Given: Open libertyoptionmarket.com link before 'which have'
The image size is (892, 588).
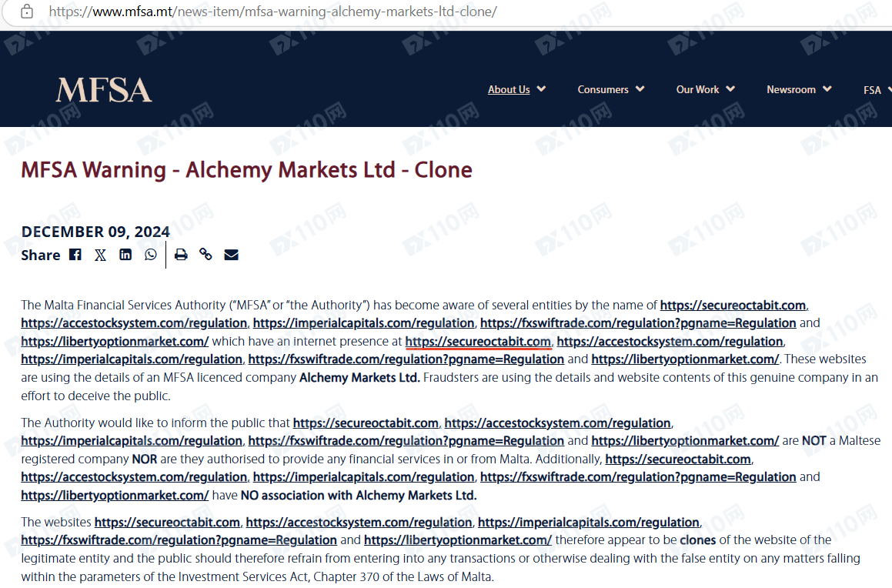Looking at the screenshot, I should pos(115,341).
